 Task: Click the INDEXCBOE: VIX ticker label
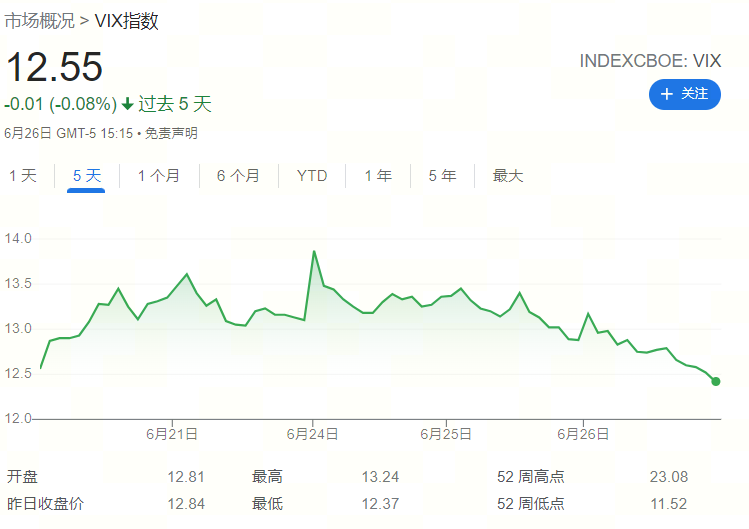tap(650, 61)
